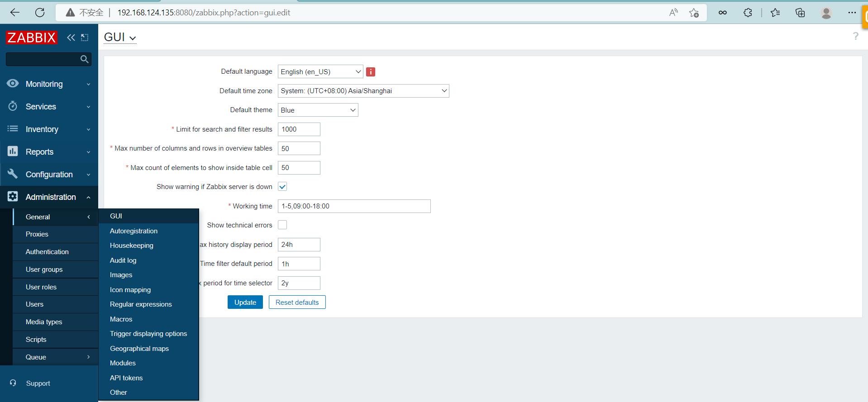Click the red language info icon
Viewport: 868px width, 402px height.
pos(371,72)
